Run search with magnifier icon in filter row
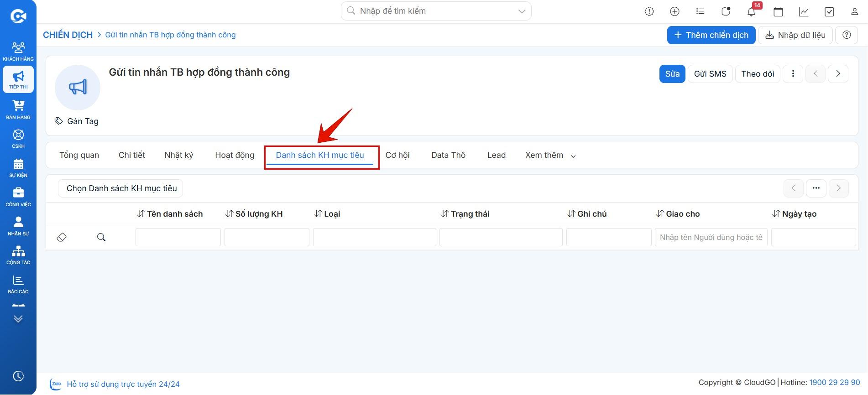 (101, 237)
